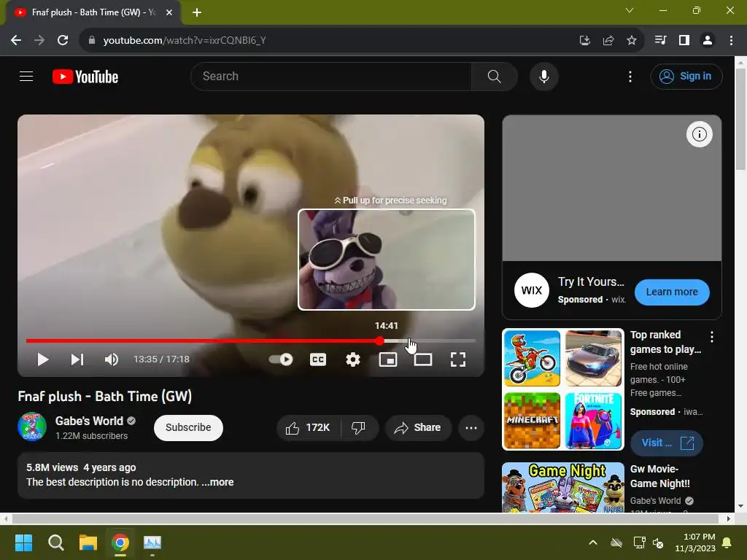Open the YouTube guide hamburger menu
The width and height of the screenshot is (747, 560).
tap(26, 76)
